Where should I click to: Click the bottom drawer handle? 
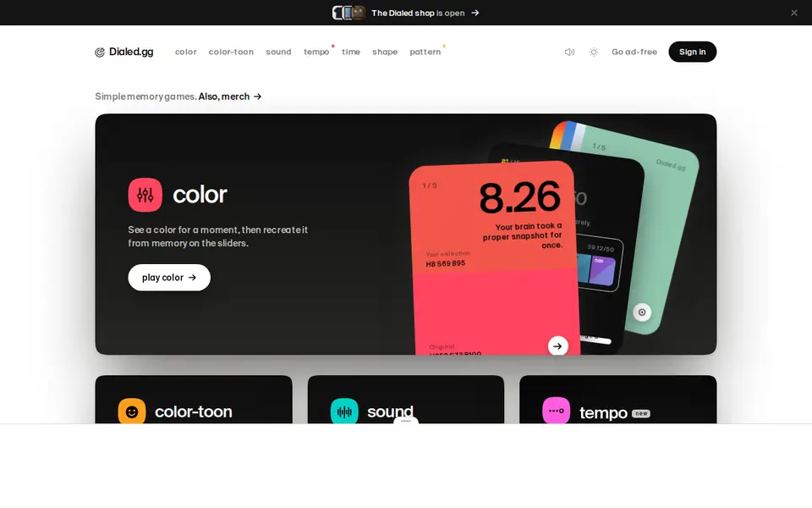(406, 421)
